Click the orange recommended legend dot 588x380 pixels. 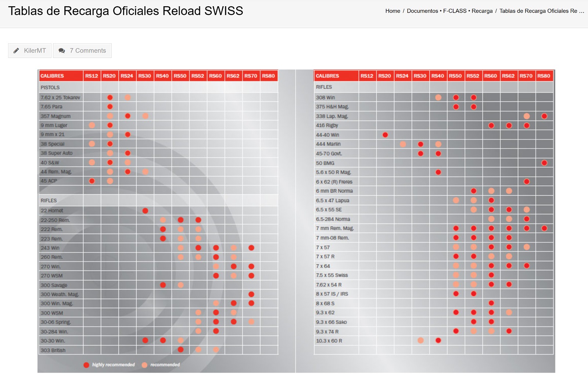[x=144, y=365]
